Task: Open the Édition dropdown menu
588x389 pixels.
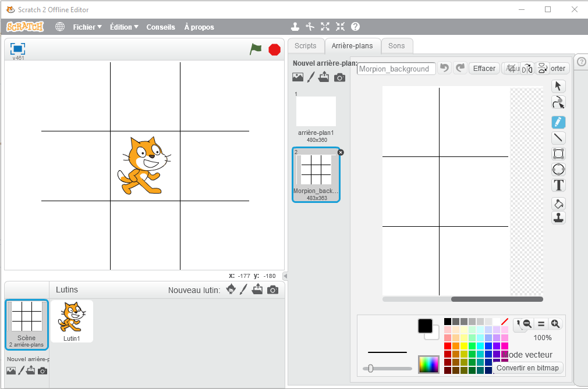Action: pos(124,27)
